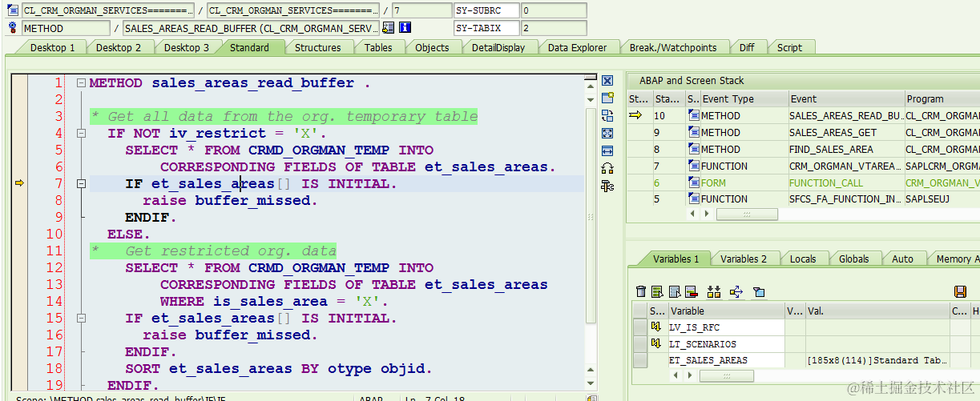Image resolution: width=980 pixels, height=401 pixels.
Task: Switch to the Desktop 1 tab
Action: (x=52, y=47)
